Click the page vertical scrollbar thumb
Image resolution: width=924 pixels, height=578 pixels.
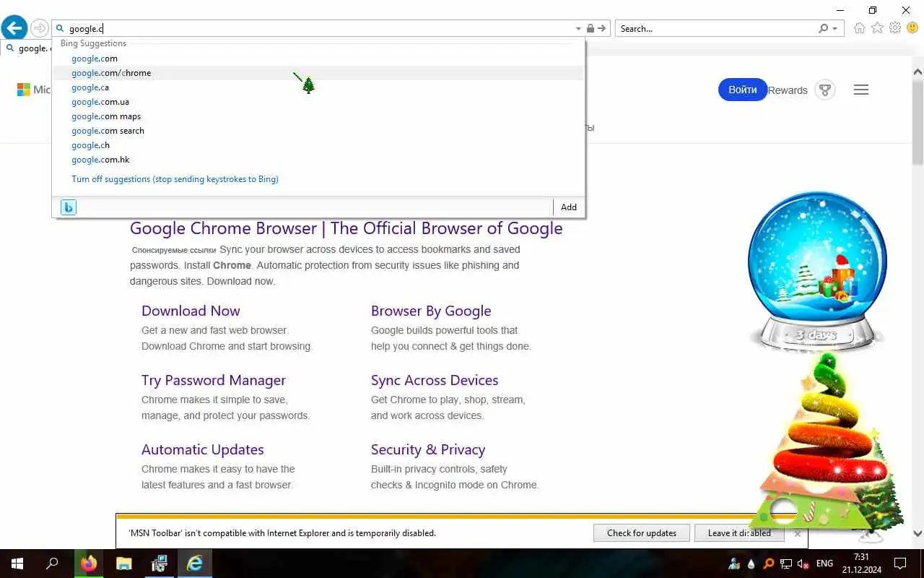(x=918, y=123)
